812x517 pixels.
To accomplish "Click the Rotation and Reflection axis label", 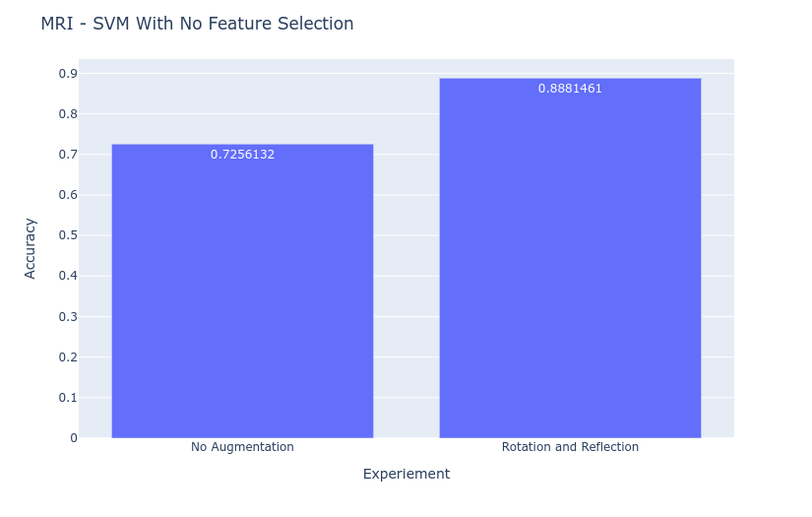I will tap(570, 447).
